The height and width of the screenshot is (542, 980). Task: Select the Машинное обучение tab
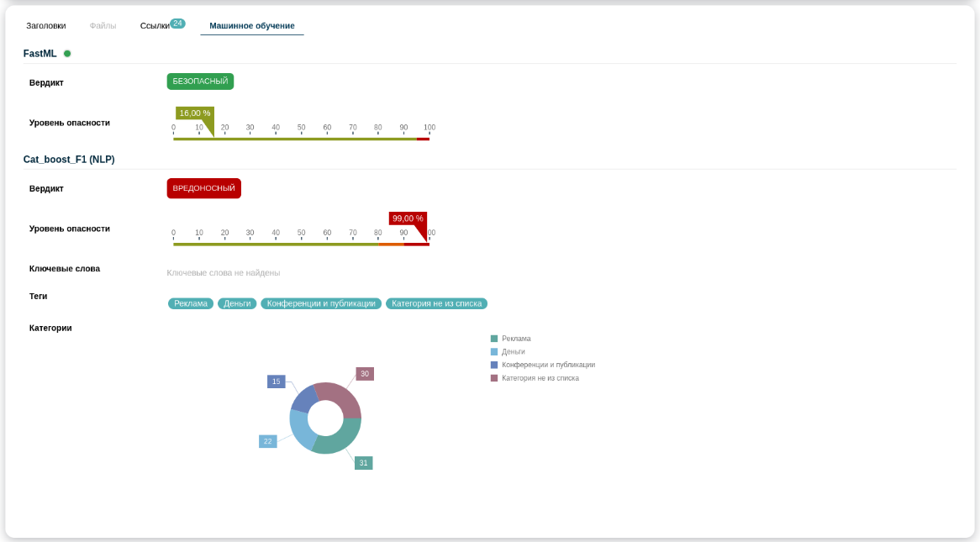(251, 26)
